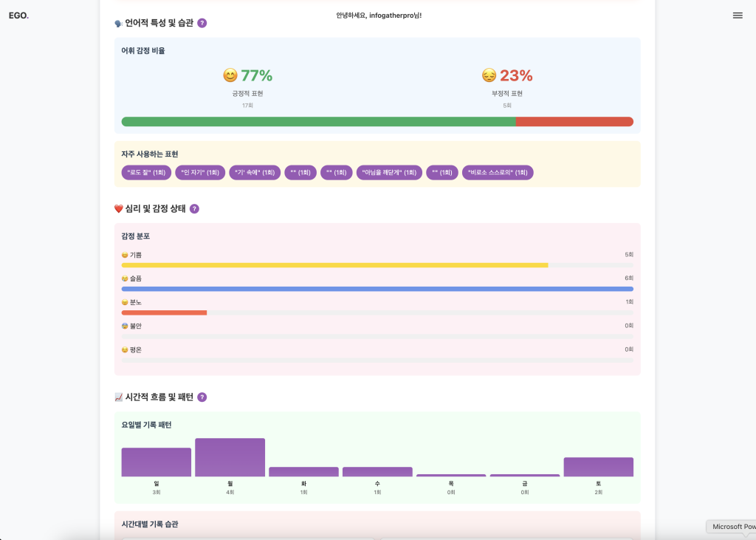
Task: Click the chart icon before 시간적 흐름 및 패턴
Action: (118, 397)
